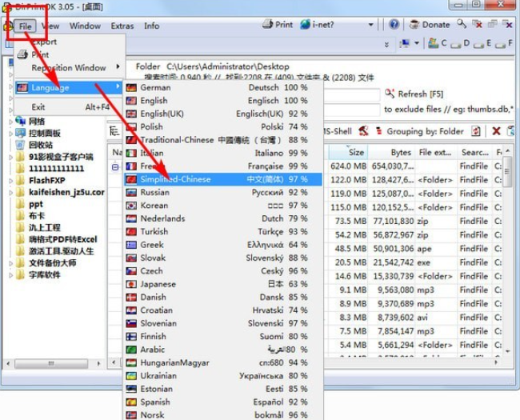The height and width of the screenshot is (420, 520).
Task: Click the magnifier search icon near Donate
Action: point(462,24)
